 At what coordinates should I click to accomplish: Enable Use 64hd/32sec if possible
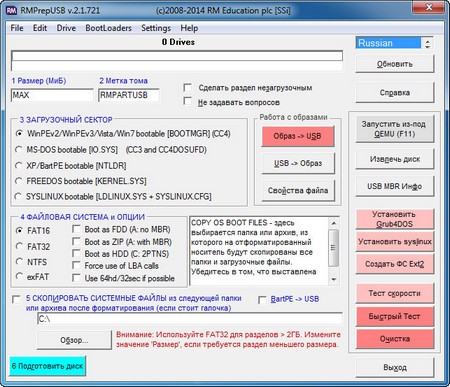tap(76, 278)
